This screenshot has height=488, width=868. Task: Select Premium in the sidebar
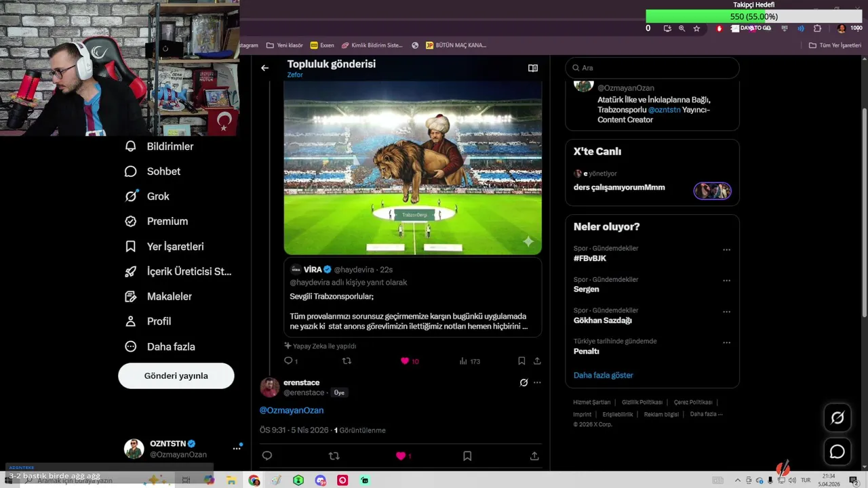point(156,221)
